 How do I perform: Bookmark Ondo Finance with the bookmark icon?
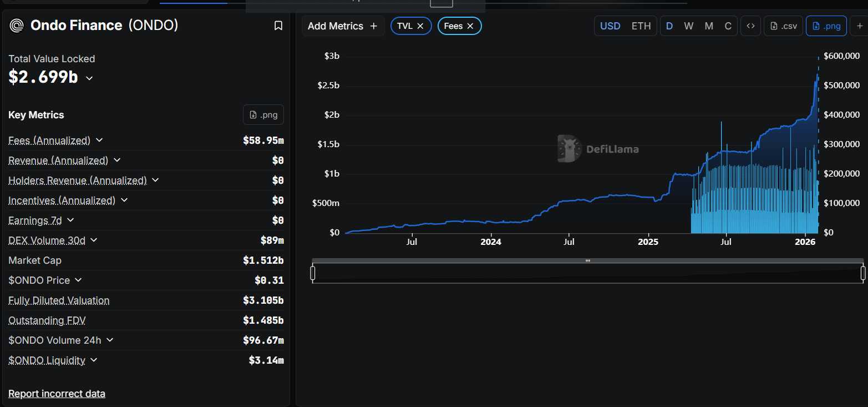(x=278, y=26)
